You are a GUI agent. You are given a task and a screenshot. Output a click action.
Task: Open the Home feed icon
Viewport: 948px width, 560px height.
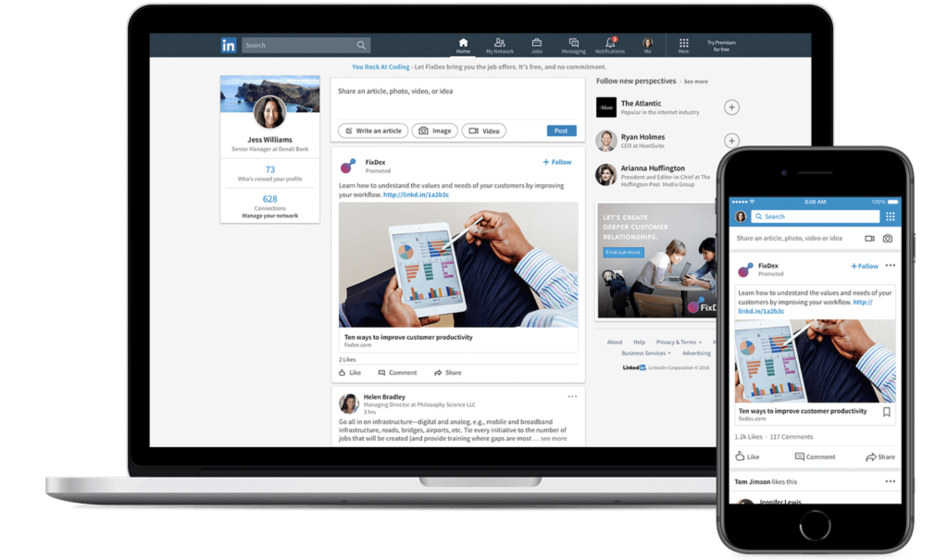tap(463, 44)
